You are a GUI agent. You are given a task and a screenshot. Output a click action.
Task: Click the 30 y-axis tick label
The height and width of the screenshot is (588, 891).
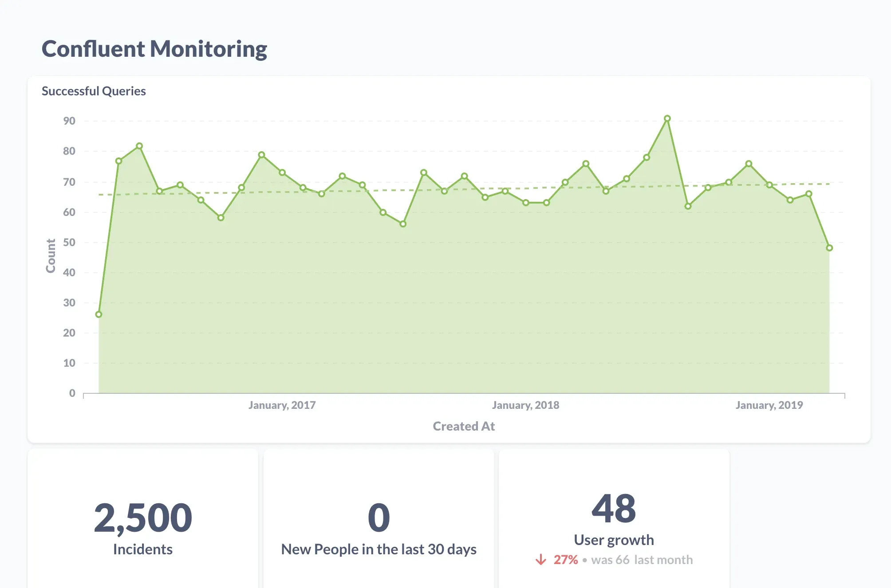(x=69, y=303)
